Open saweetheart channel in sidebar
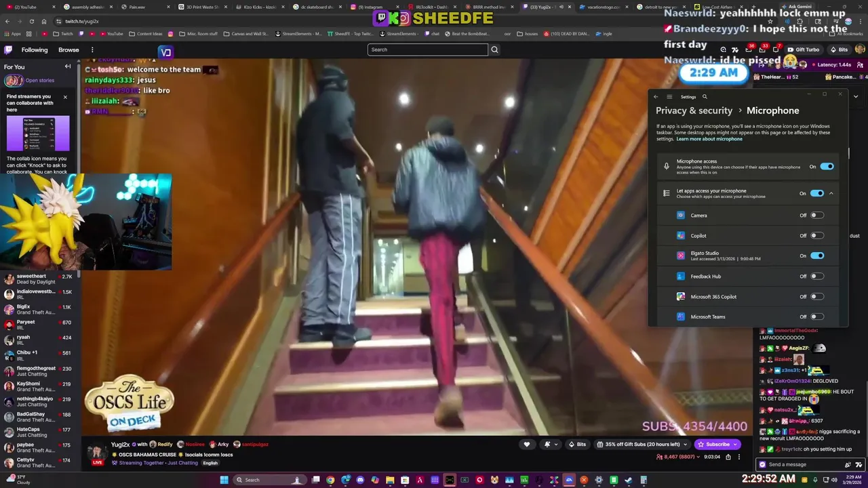This screenshot has width=868, height=488. pos(41,279)
